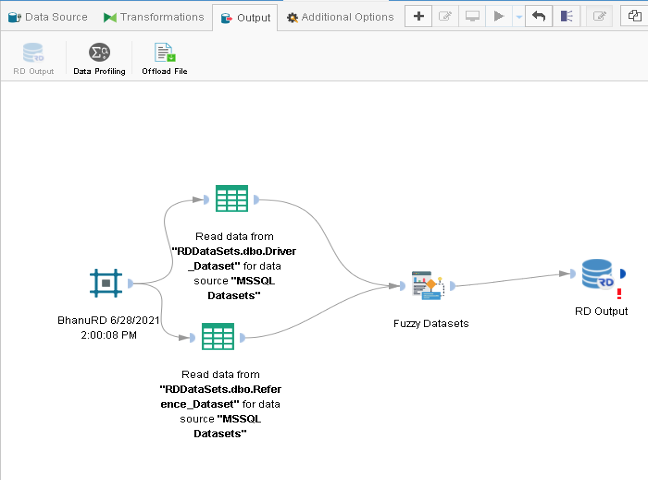Select the Driver_Dataset table node icon
Viewport: 648px width, 480px height.
(232, 198)
